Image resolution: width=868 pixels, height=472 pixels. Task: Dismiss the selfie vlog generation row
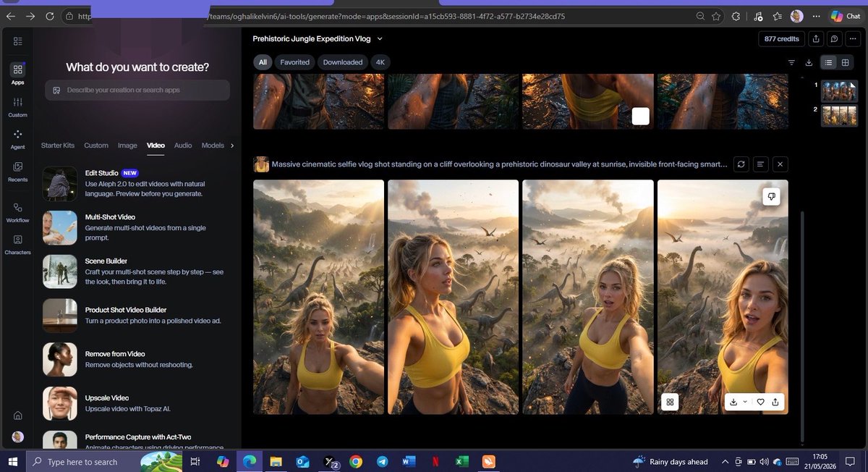[x=780, y=164]
